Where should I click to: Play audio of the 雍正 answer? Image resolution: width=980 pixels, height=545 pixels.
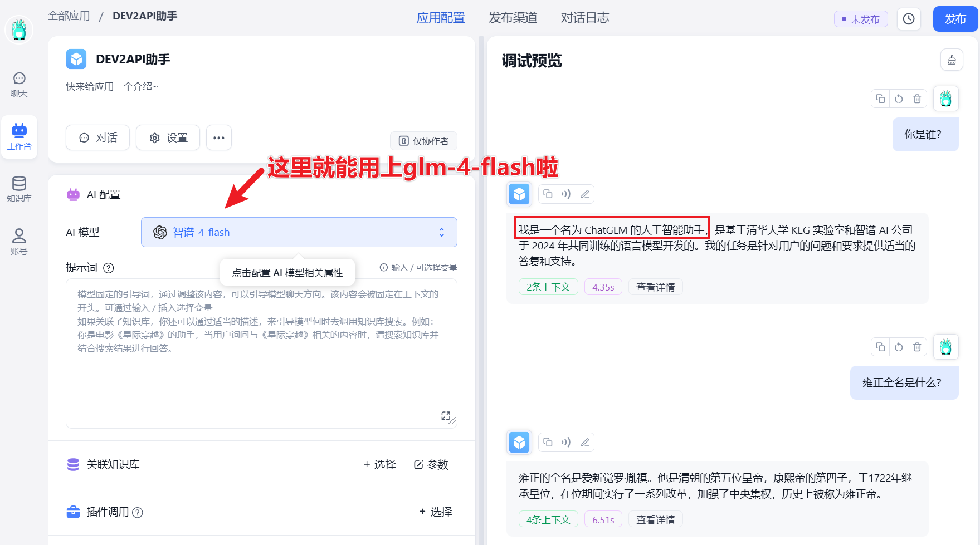tap(566, 442)
